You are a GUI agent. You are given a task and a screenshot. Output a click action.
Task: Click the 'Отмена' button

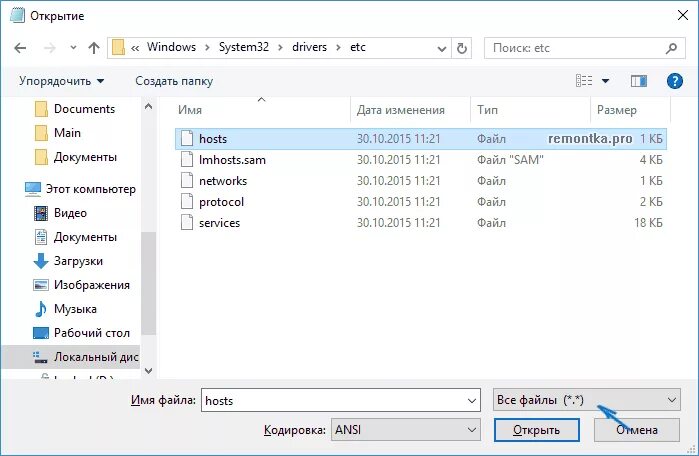point(637,430)
